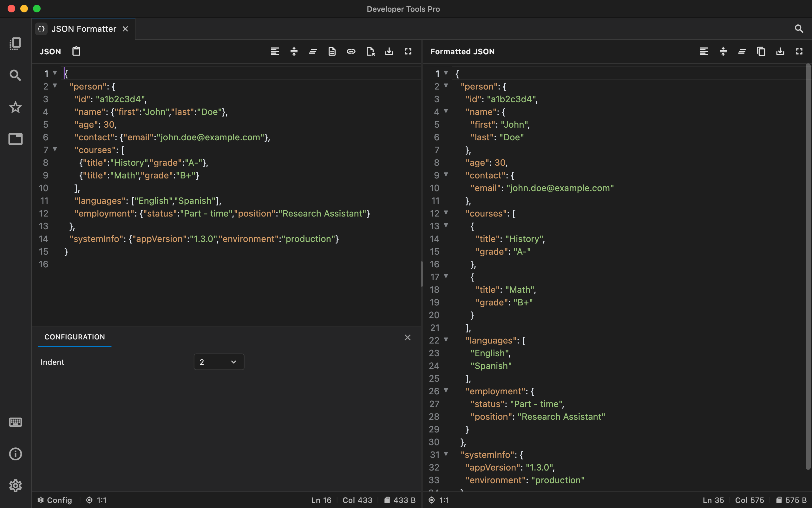Click the splitter handle between panes

pyautogui.click(x=422, y=274)
